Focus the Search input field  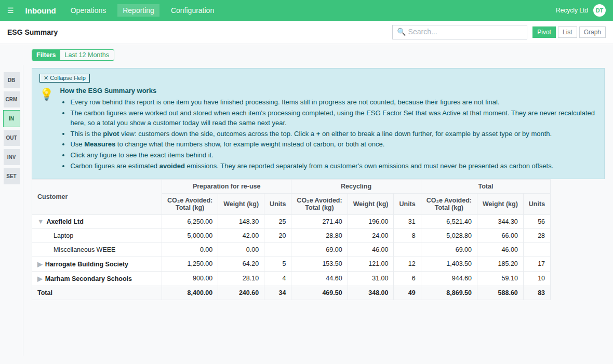pyautogui.click(x=460, y=32)
